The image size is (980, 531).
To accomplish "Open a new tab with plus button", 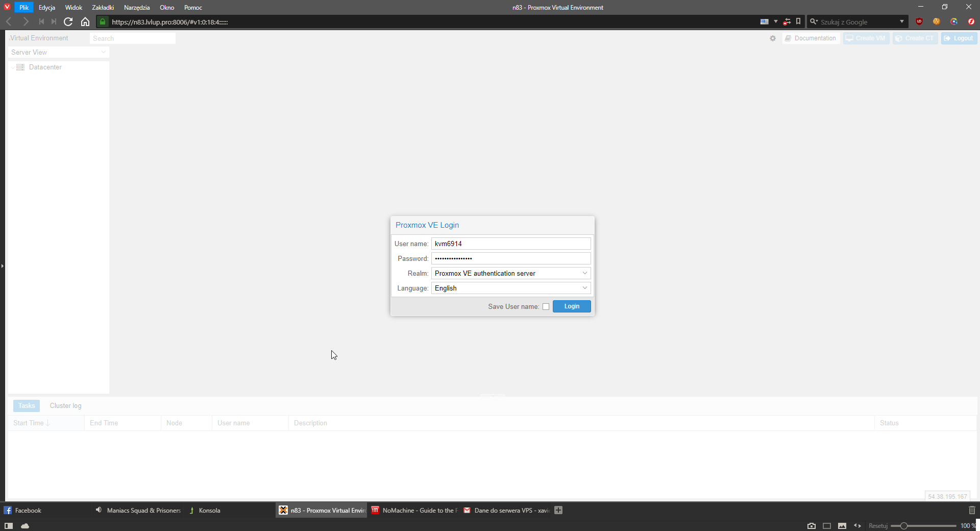I will [x=558, y=510].
